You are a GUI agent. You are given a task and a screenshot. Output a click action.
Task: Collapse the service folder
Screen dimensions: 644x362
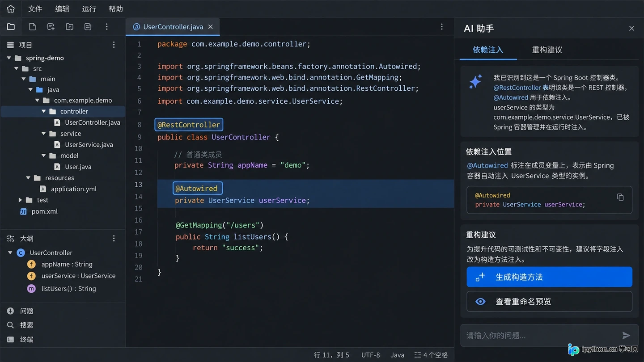tap(44, 133)
